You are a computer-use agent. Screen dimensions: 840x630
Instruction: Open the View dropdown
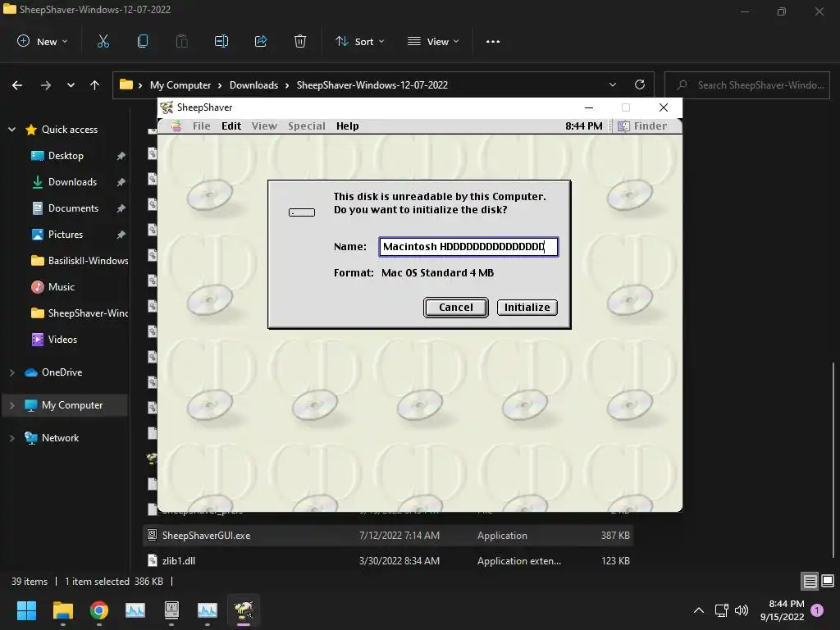click(x=433, y=41)
